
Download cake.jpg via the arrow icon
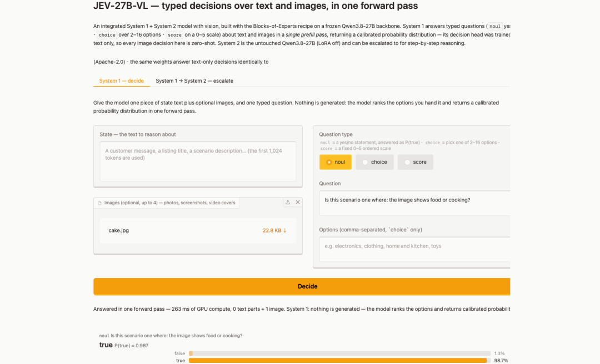[x=284, y=230]
